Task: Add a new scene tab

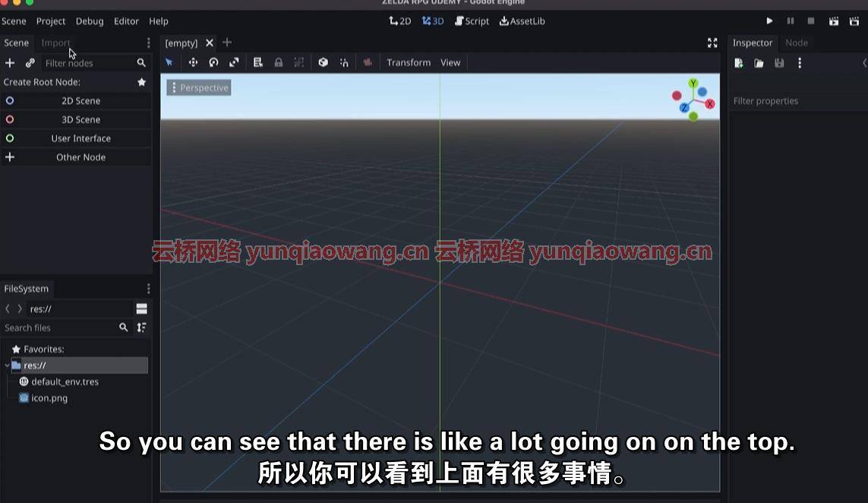Action: [x=227, y=42]
